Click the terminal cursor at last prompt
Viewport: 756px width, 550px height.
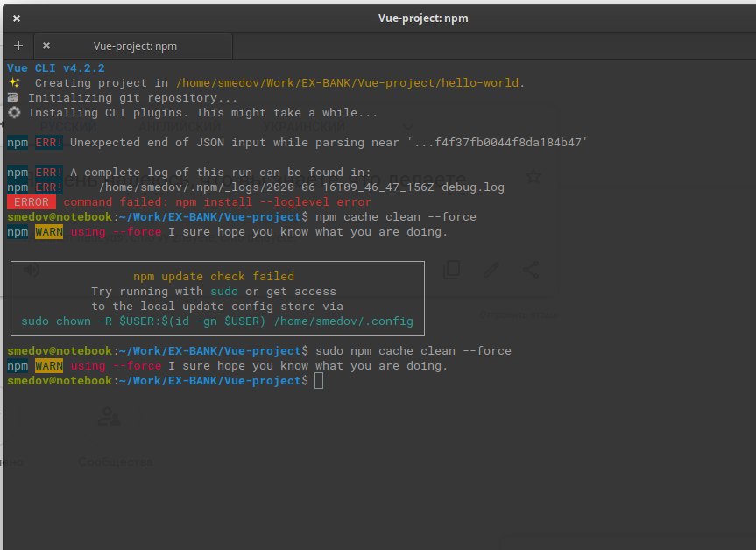coord(319,381)
